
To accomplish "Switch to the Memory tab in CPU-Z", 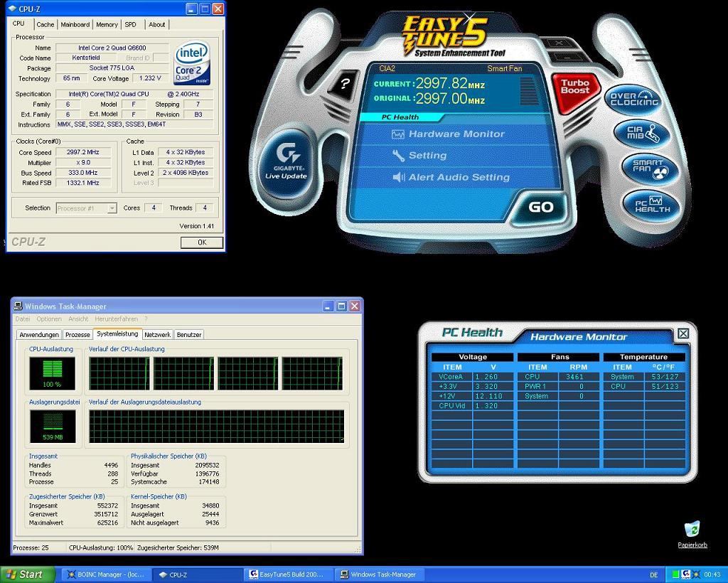I will (107, 25).
